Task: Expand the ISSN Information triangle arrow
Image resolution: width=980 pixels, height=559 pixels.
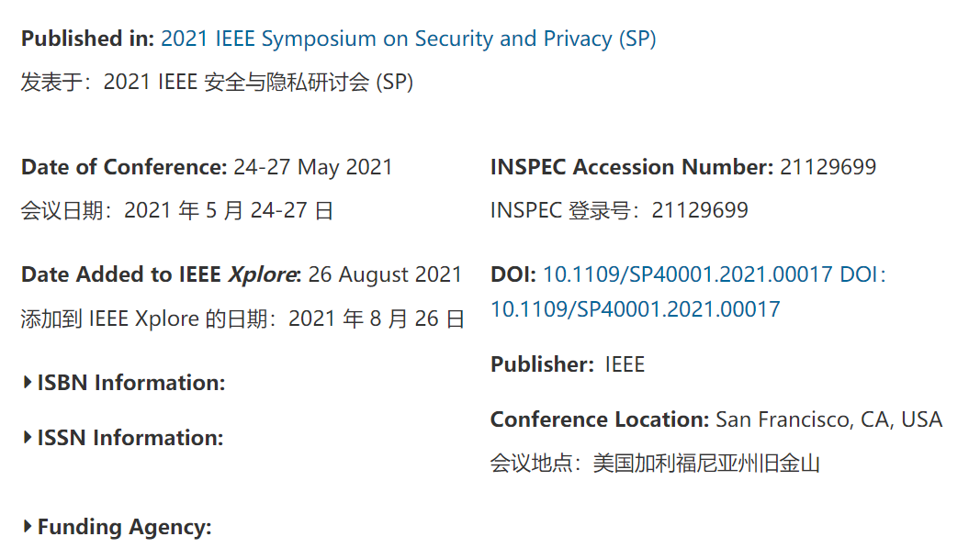Action: click(x=28, y=438)
